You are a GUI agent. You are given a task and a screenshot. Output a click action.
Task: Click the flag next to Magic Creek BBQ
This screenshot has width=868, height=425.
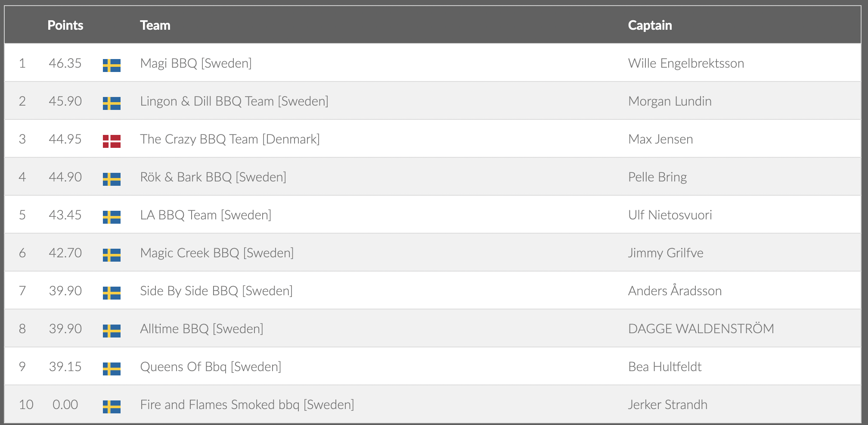click(x=112, y=255)
